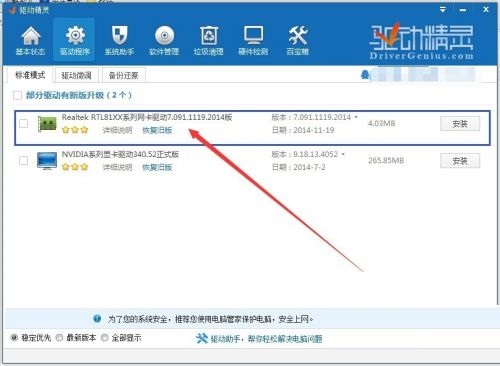This screenshot has height=366, width=500.
Task: Switch to the 标准模式 tab
Action: pyautogui.click(x=30, y=75)
